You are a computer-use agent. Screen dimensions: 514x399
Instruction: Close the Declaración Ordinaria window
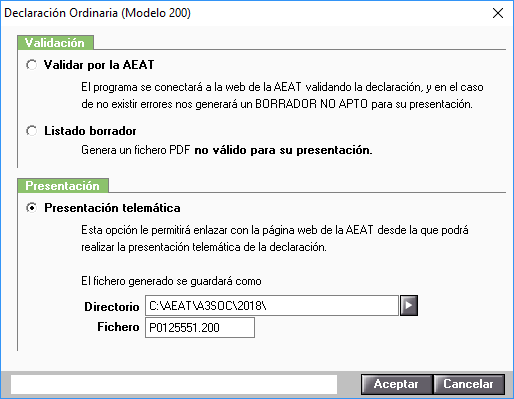click(498, 13)
